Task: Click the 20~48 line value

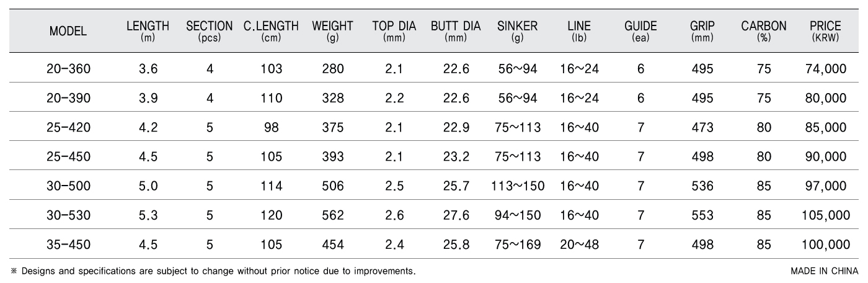Action: (x=579, y=245)
